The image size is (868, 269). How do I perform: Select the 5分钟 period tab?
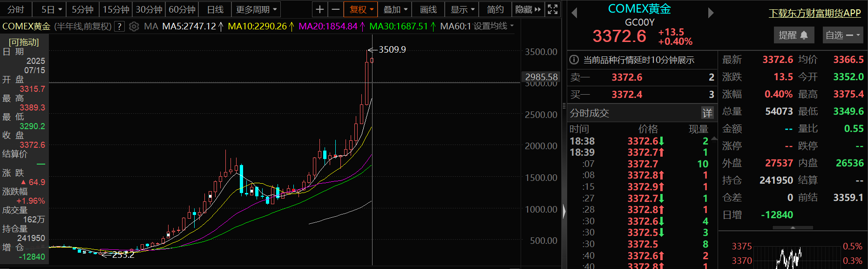point(83,9)
